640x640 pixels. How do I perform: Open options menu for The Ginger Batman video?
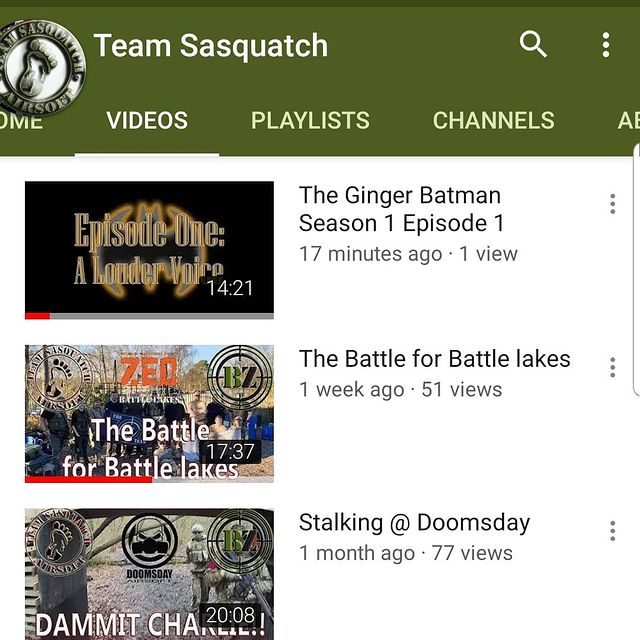point(612,204)
